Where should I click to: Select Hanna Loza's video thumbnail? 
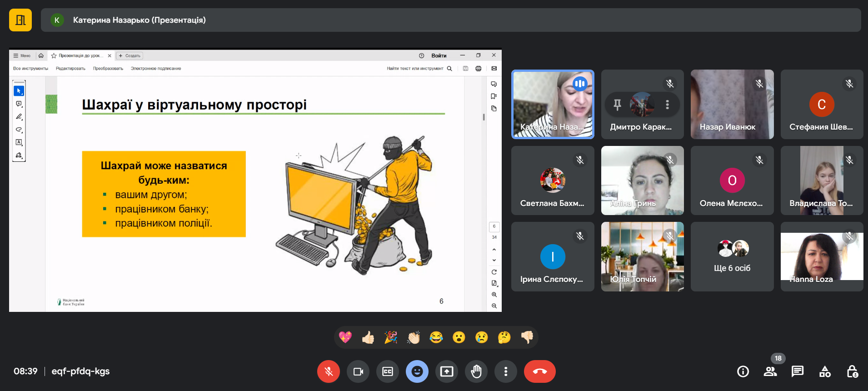[822, 256]
